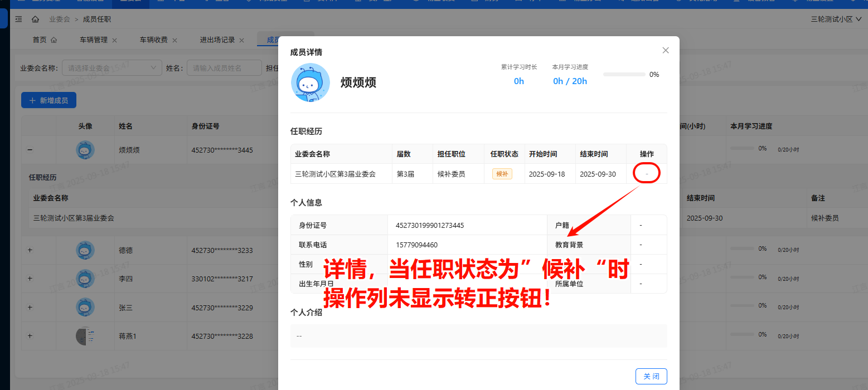
Task: Close the 车辆收费 tab with its X
Action: pos(174,40)
